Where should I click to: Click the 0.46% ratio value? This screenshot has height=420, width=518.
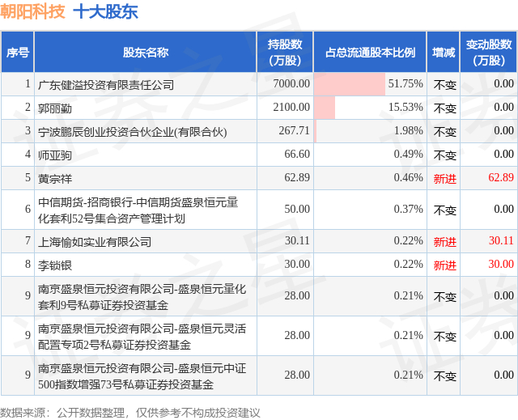408,178
